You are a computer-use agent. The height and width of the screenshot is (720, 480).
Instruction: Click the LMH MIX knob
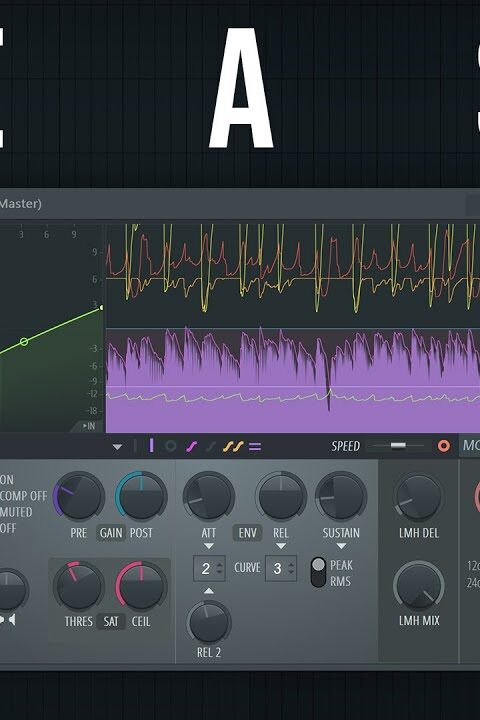(418, 586)
